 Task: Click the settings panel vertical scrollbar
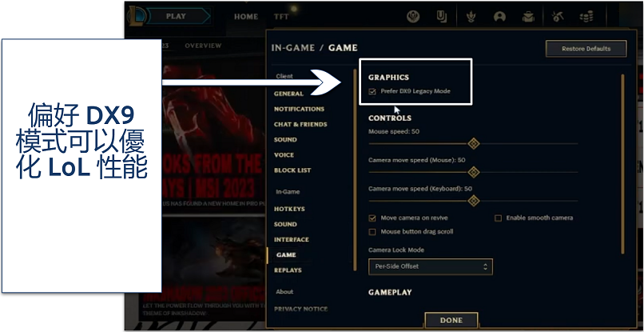622,164
